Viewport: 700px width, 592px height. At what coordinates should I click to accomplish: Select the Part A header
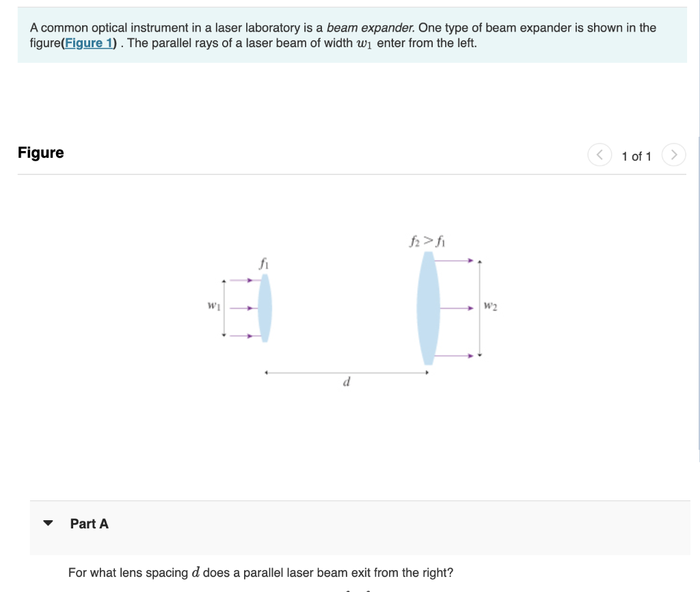[90, 523]
